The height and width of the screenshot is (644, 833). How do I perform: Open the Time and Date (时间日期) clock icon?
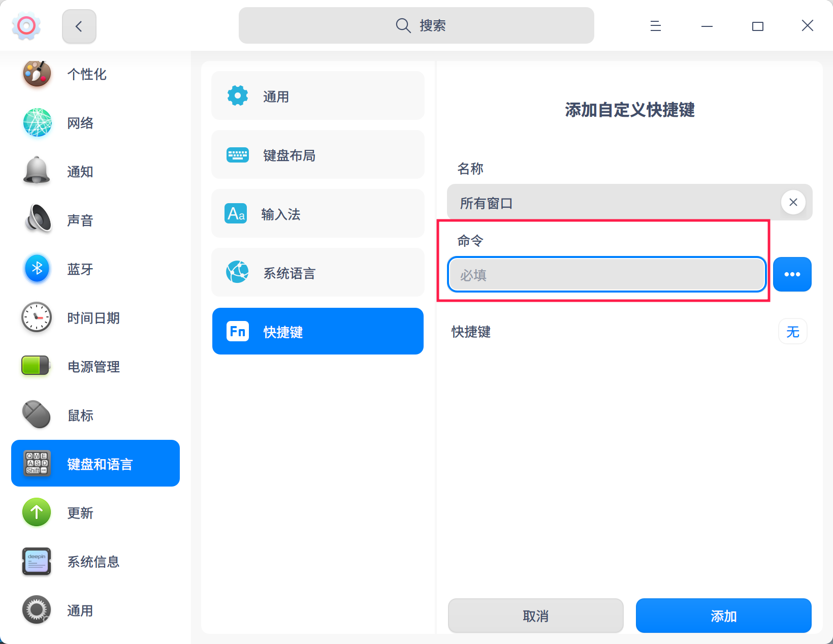[x=37, y=317]
